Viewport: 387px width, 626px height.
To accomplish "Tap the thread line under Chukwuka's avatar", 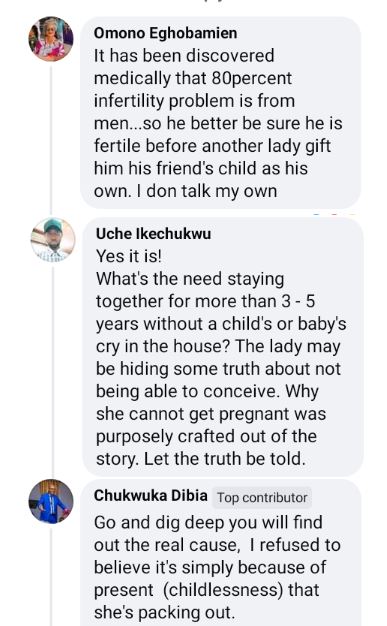I will tap(51, 577).
